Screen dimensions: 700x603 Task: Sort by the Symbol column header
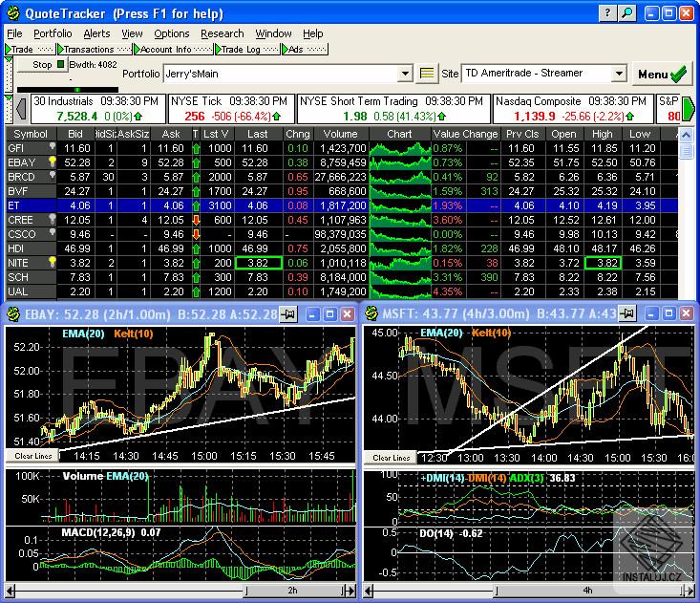point(31,134)
